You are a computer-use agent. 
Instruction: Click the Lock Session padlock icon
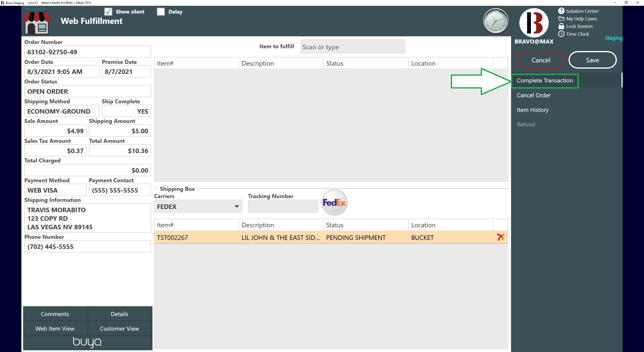tap(561, 26)
